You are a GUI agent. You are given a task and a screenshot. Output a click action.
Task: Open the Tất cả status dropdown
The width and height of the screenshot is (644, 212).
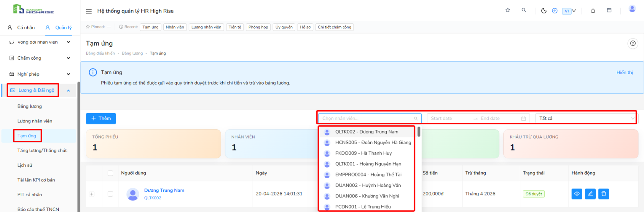[586, 118]
